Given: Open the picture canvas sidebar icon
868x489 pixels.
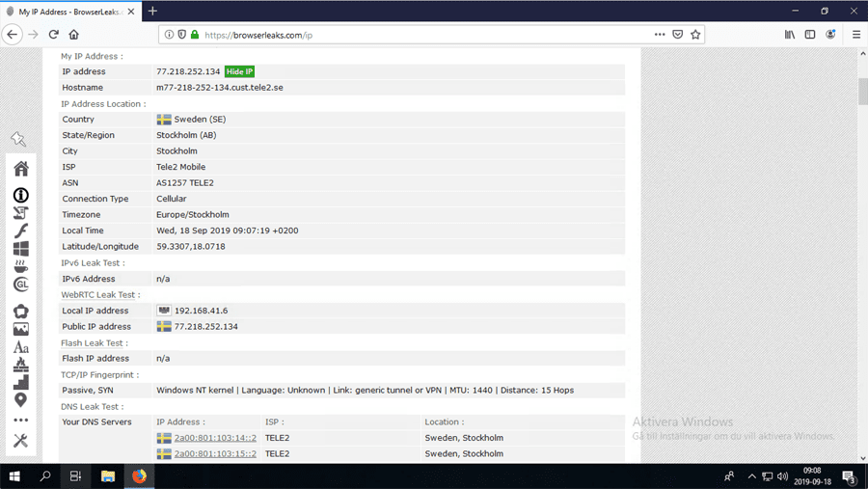Looking at the screenshot, I should (21, 329).
